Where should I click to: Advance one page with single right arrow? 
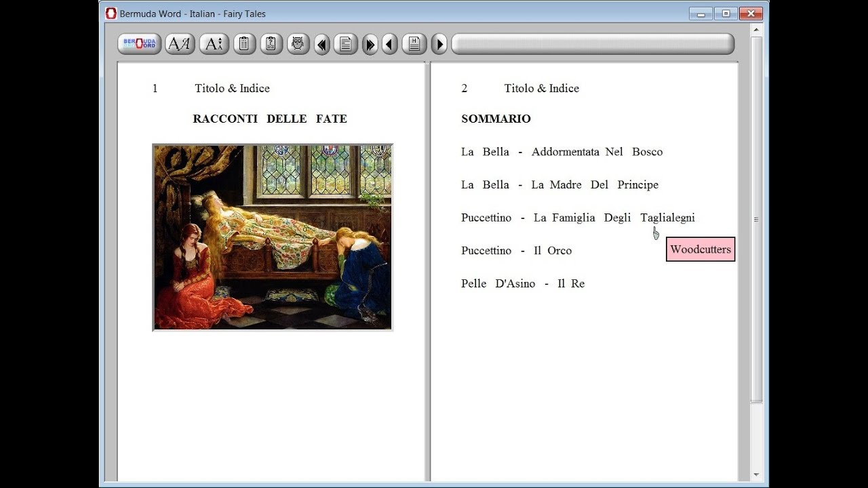(x=439, y=45)
